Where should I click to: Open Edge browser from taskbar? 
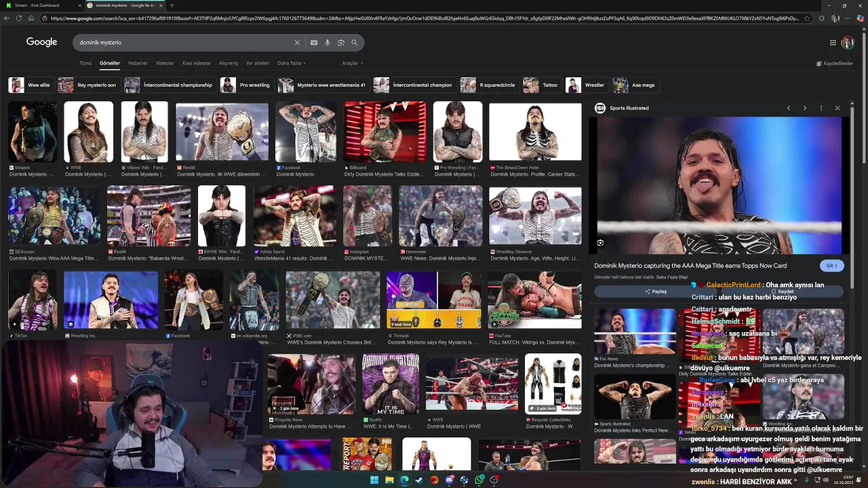404,480
